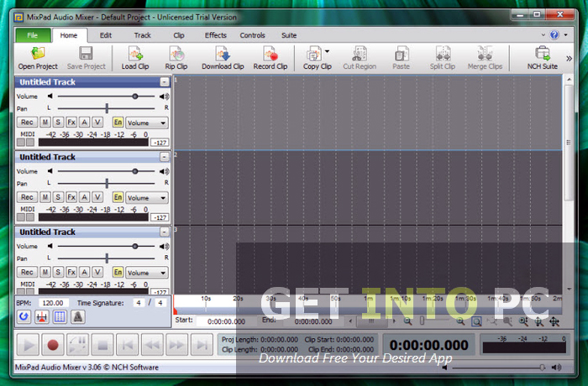Click the Go to Start transport button
The height and width of the screenshot is (386, 588).
click(127, 344)
